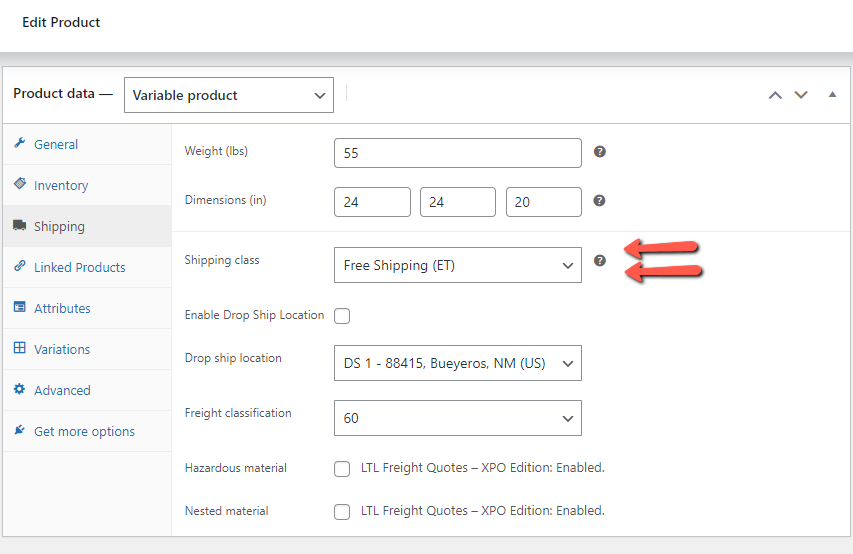Open the Shipping class dropdown
The height and width of the screenshot is (554, 853).
[457, 265]
